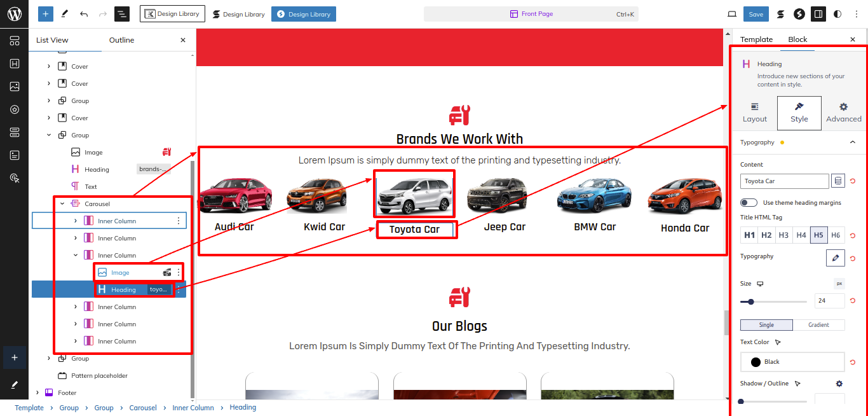Expand the Footer tree node
This screenshot has height=416, width=868.
click(x=37, y=392)
